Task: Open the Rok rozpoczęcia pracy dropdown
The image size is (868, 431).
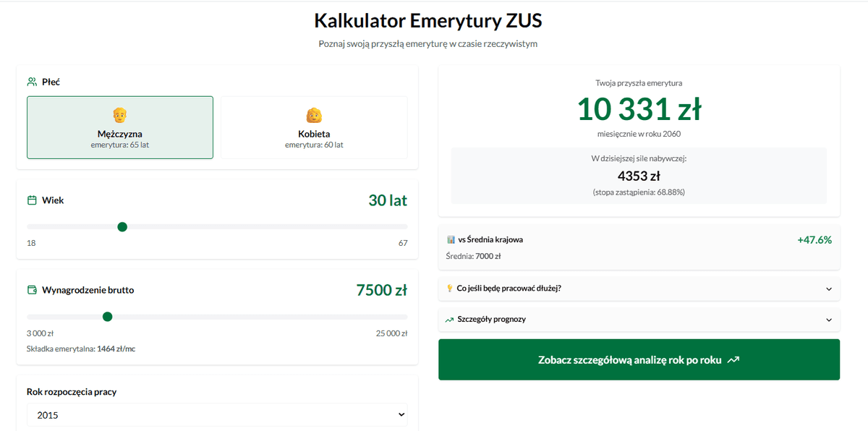Action: tap(216, 414)
